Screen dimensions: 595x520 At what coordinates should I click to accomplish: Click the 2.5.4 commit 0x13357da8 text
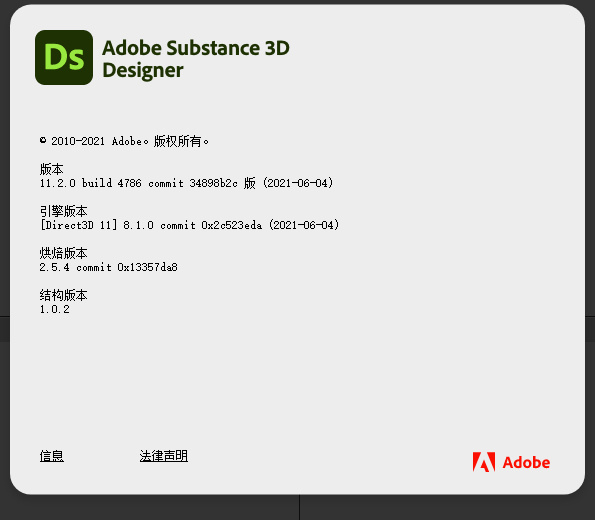coord(109,267)
